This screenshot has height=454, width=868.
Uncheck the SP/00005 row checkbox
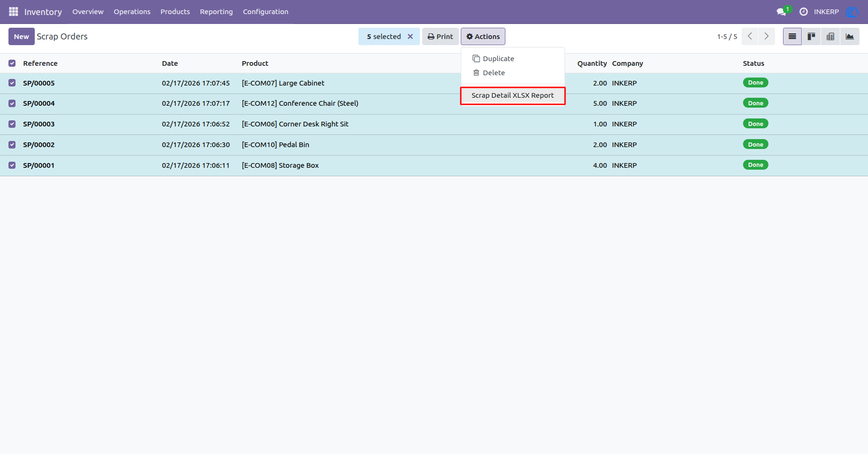(x=12, y=83)
